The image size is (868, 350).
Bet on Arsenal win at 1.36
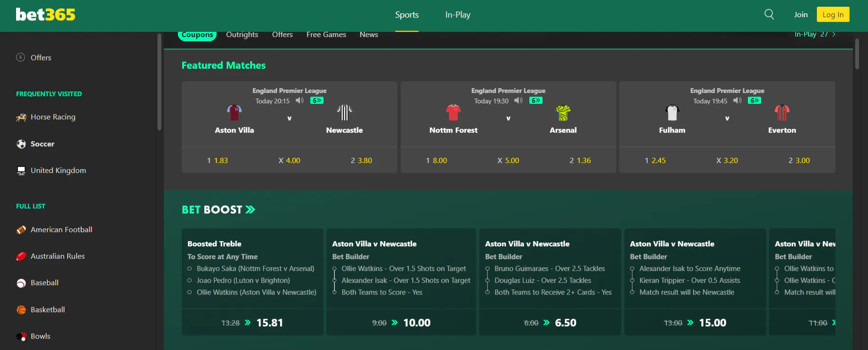[580, 161]
